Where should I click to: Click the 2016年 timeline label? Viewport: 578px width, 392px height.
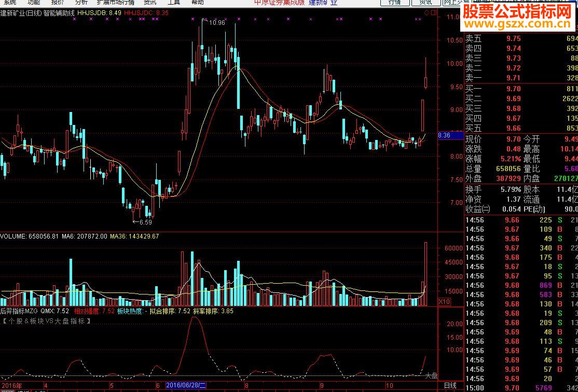(x=11, y=385)
